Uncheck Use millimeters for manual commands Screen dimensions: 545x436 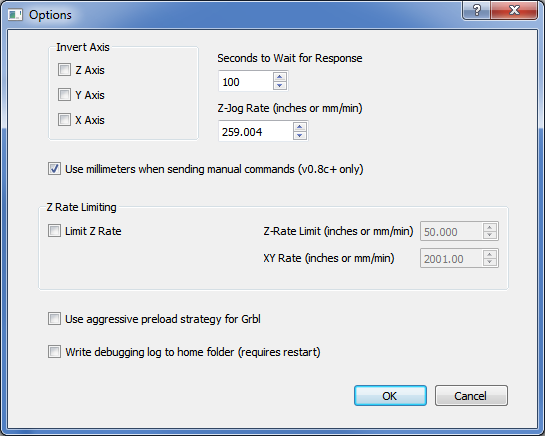click(x=54, y=169)
